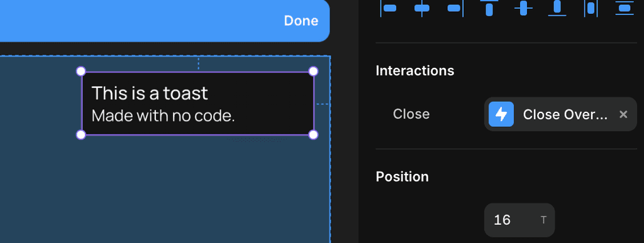Click the top-left resize handle of toast
The image size is (644, 243).
tap(81, 72)
